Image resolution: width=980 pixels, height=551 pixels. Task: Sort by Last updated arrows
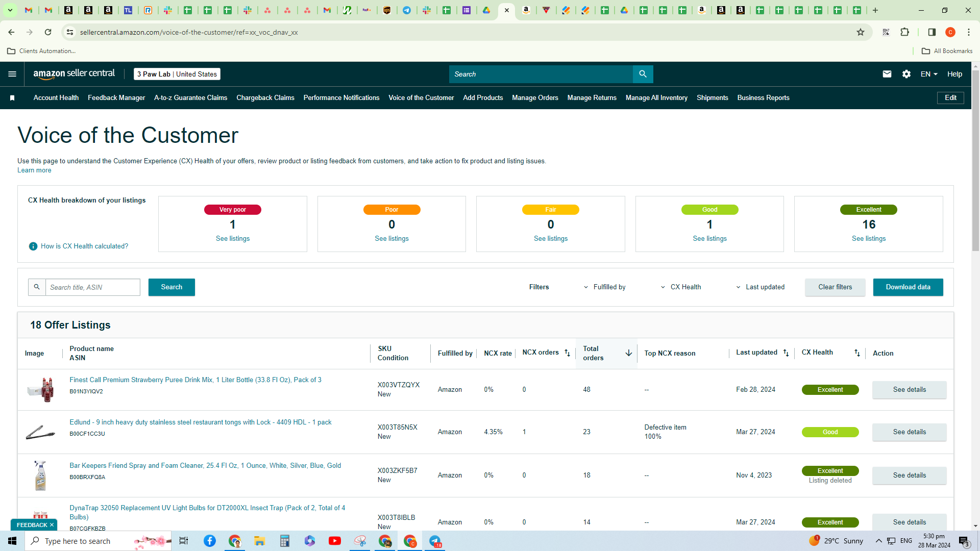click(x=786, y=353)
